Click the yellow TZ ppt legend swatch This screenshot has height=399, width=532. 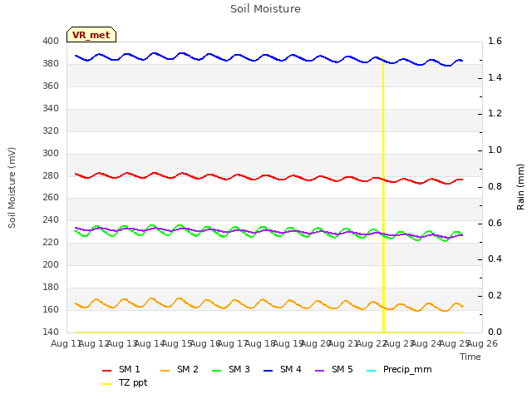107,384
